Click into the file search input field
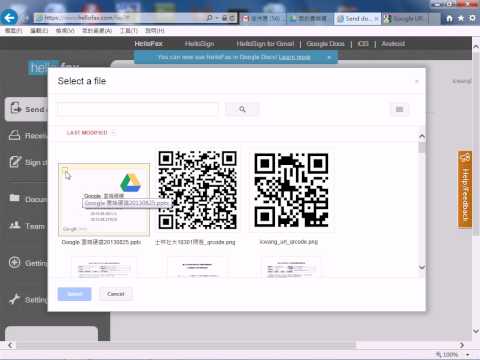480x360 pixels. click(137, 109)
